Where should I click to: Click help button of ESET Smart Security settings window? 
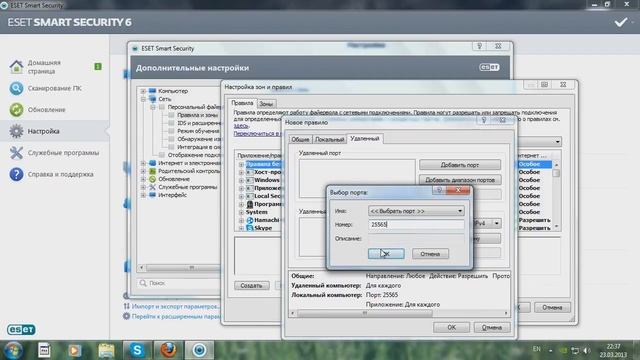[480, 46]
